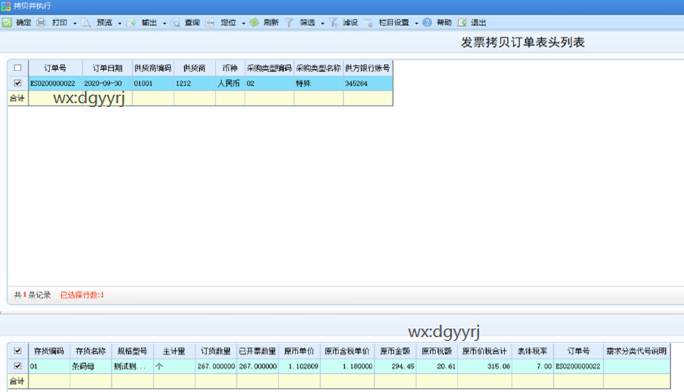684x392 pixels.
Task: Click unit price cell 1.102809
Action: tap(299, 366)
